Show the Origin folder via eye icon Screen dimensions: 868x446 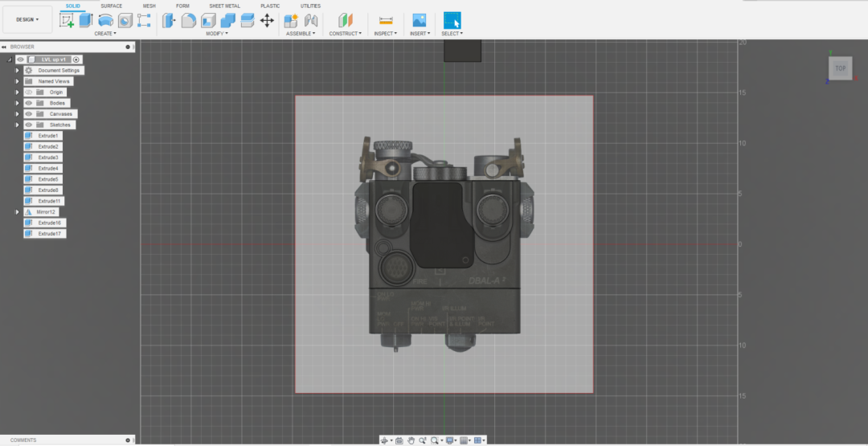tap(29, 92)
